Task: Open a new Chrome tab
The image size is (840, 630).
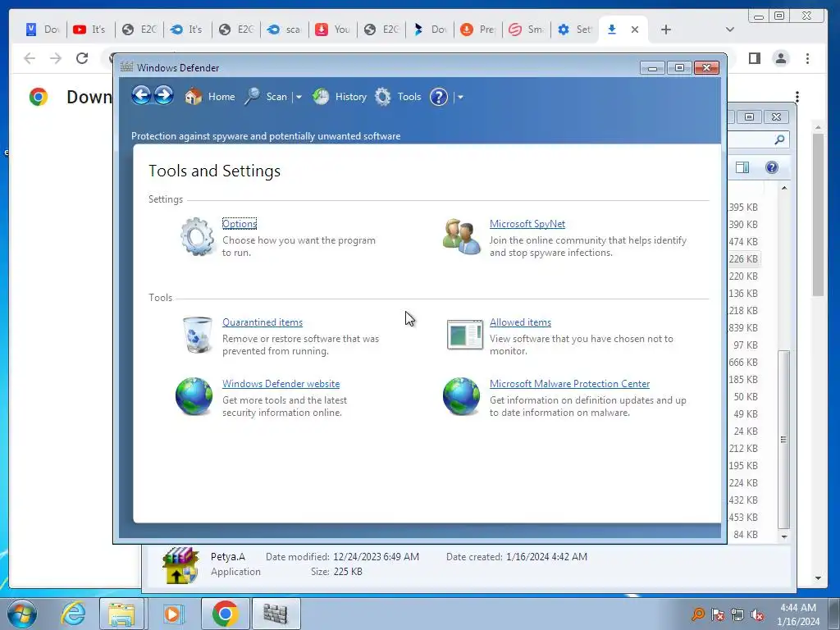Action: 666,30
